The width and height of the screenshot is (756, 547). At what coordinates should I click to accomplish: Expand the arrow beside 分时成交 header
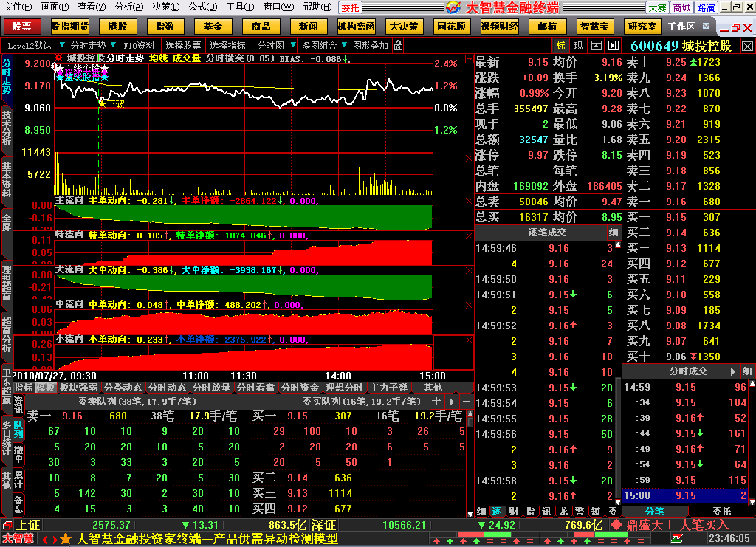tap(733, 371)
